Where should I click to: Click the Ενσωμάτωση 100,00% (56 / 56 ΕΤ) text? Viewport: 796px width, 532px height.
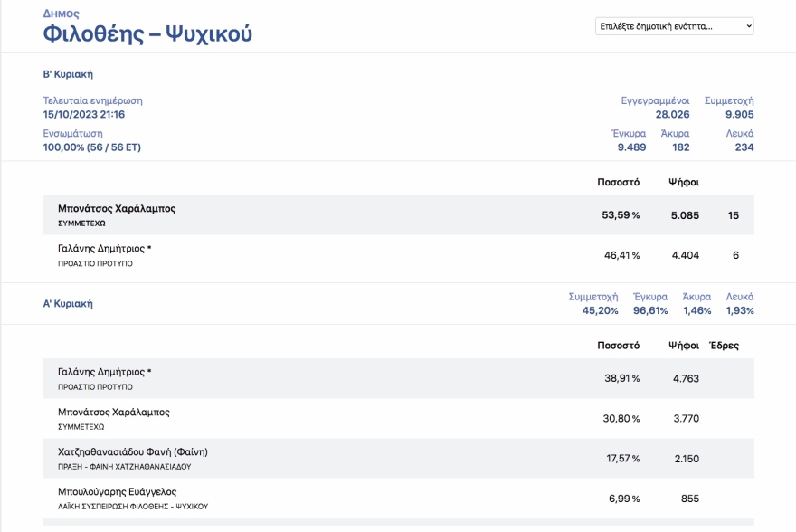click(92, 147)
